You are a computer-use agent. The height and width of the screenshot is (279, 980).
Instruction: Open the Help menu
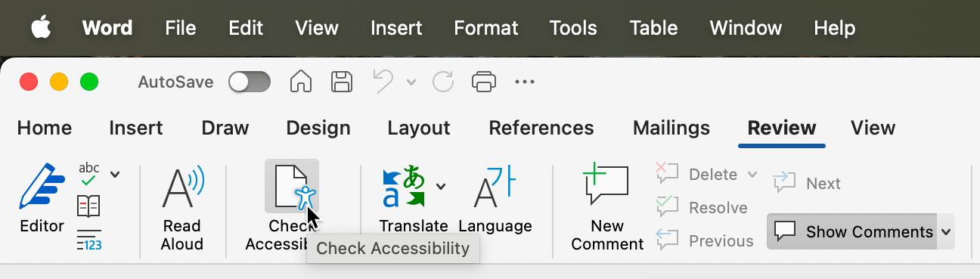click(834, 28)
